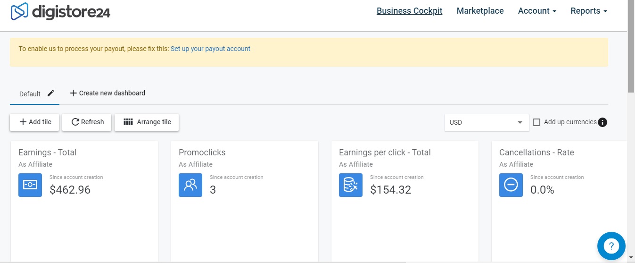Click the pencil icon beside Default dashboard
This screenshot has height=263, width=644.
pos(51,93)
